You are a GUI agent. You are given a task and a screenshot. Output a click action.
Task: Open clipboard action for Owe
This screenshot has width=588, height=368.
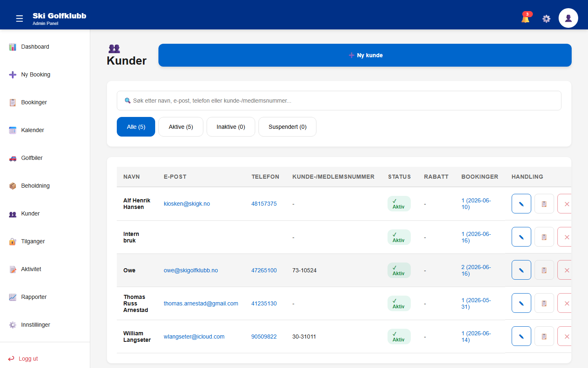point(544,270)
